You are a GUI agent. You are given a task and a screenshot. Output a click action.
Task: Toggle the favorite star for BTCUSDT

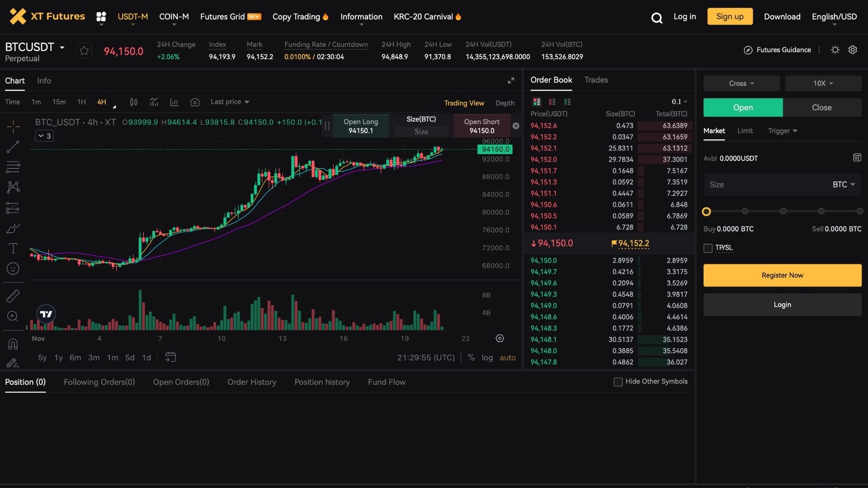(84, 51)
